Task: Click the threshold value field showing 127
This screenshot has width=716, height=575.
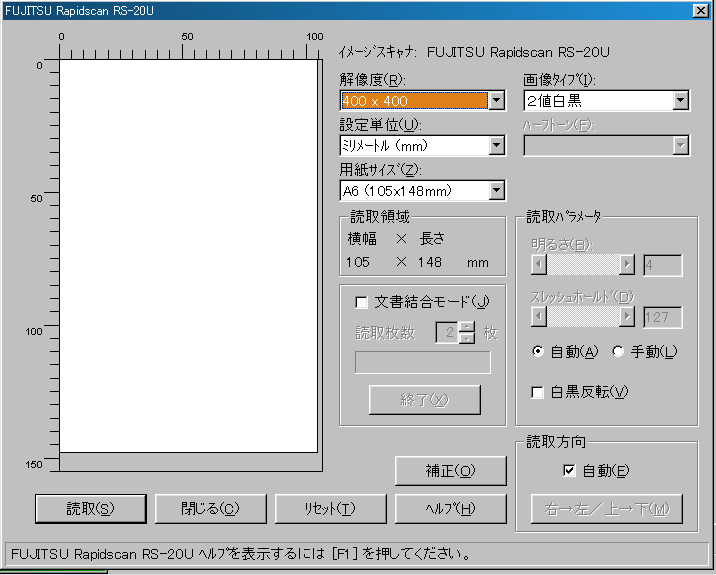Action: point(663,317)
